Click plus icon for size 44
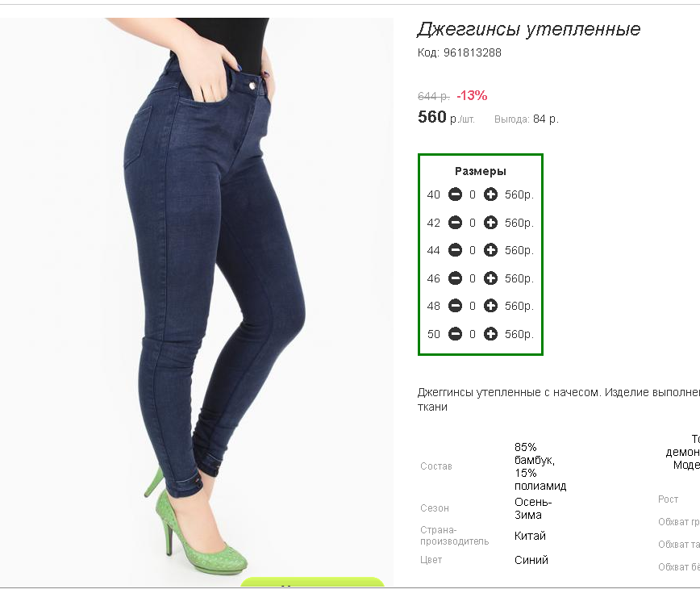This screenshot has width=700, height=589. click(490, 250)
